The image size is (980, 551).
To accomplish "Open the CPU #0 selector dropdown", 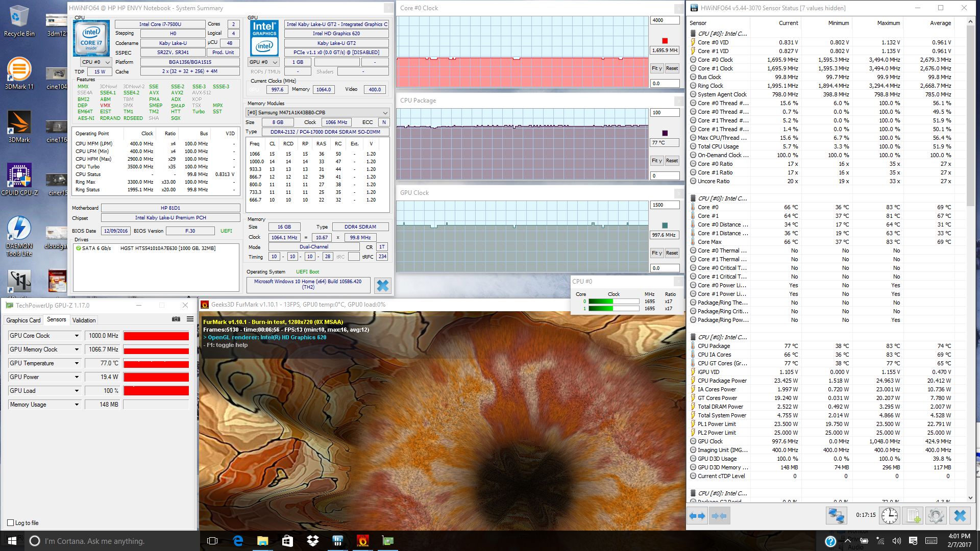I will pos(96,62).
